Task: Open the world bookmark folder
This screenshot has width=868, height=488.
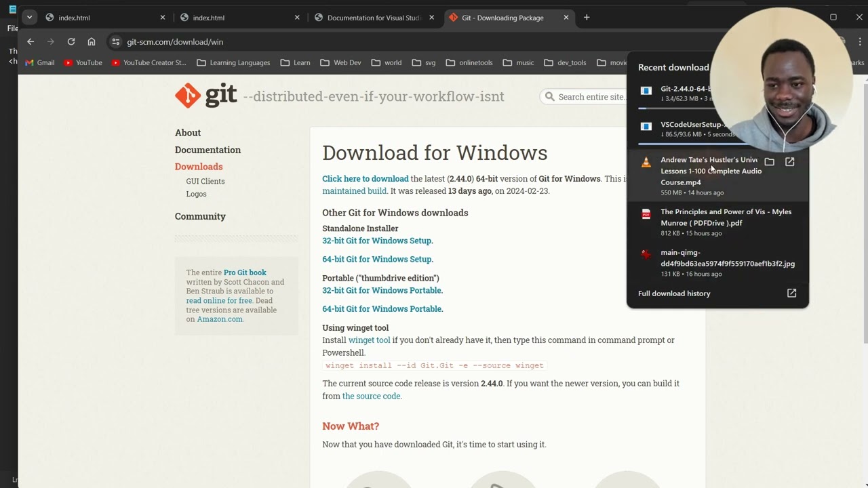Action: 387,62
